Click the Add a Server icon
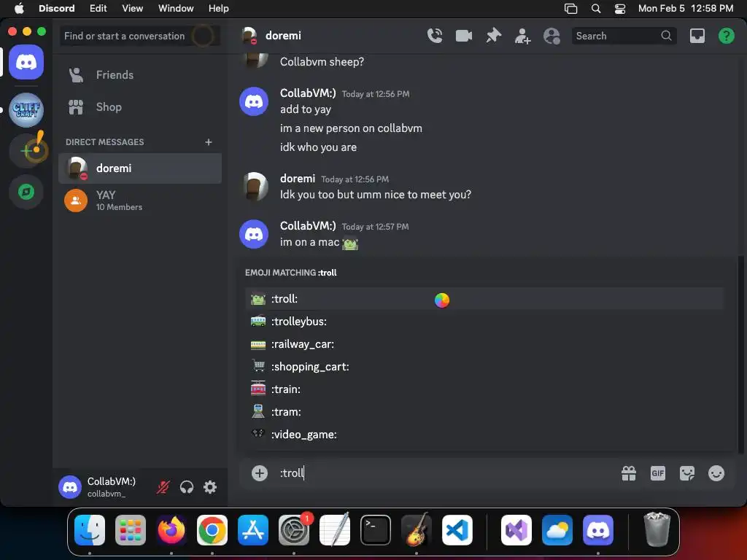 [28, 151]
